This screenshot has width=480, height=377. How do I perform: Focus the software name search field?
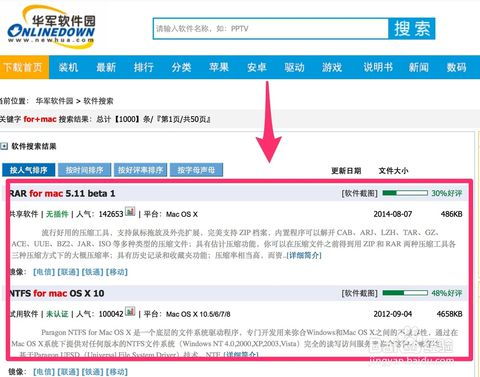[271, 29]
